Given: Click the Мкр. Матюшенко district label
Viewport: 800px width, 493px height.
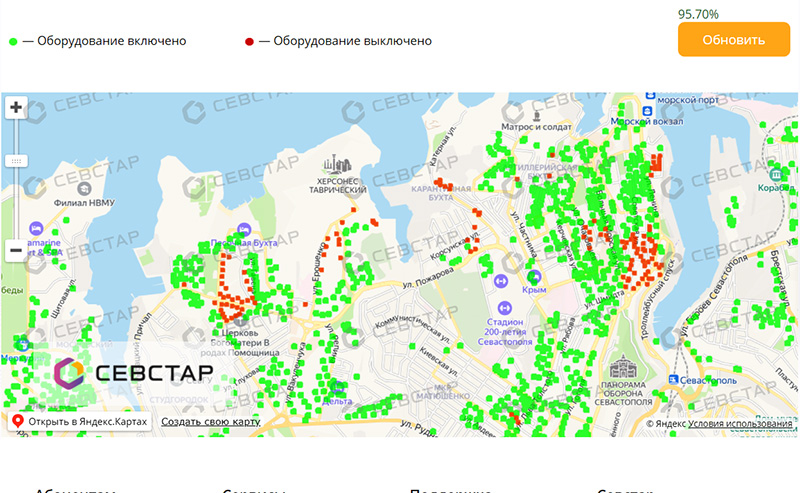Looking at the screenshot, I should [x=443, y=391].
